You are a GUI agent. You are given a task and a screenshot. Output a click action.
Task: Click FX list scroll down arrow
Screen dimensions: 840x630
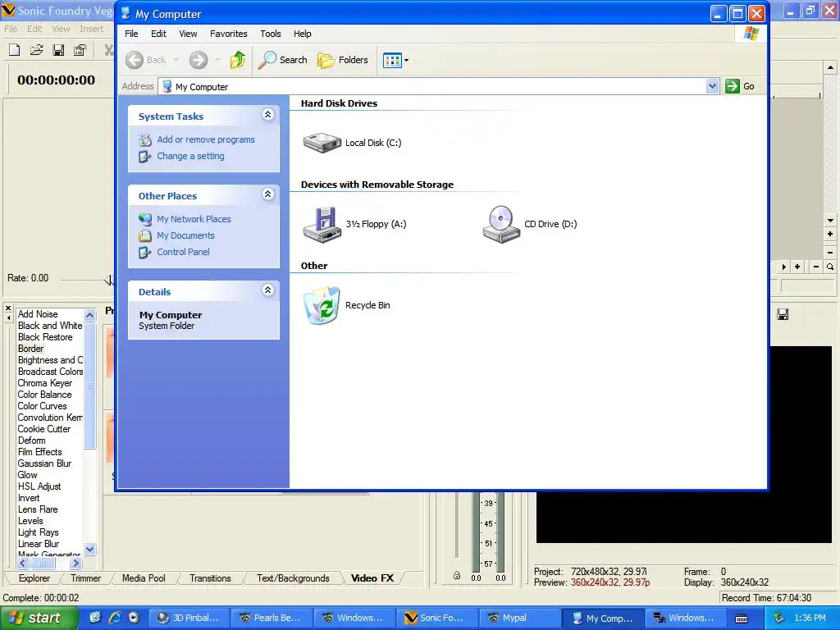(90, 549)
